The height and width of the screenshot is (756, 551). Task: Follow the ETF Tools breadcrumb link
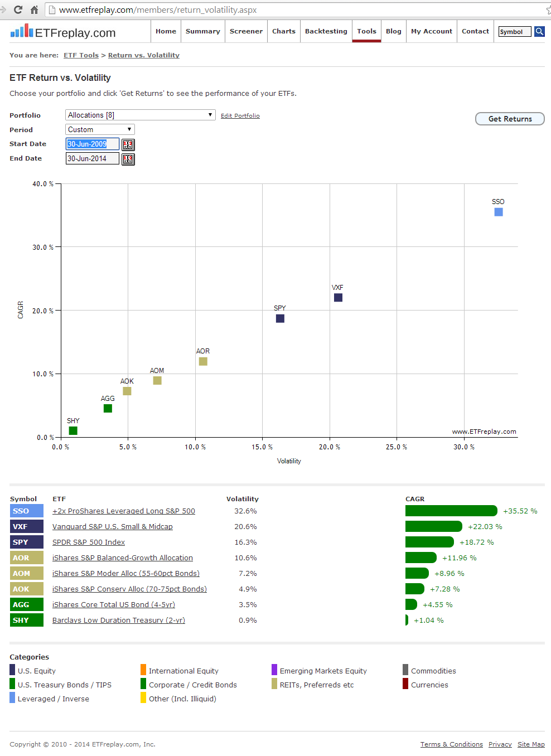point(81,55)
